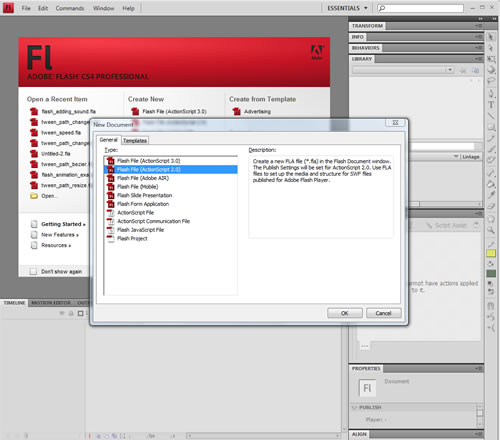Screen dimensions: 500x440
Task: Click Open... under recent items
Action: (49, 196)
